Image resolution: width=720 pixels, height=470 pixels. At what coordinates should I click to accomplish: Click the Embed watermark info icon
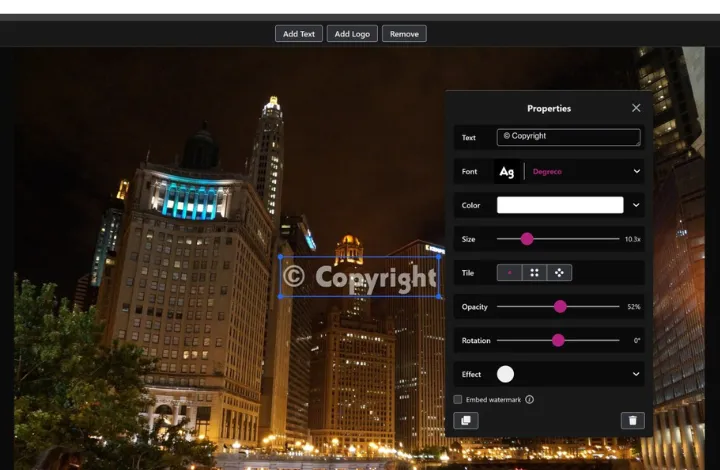coord(530,399)
